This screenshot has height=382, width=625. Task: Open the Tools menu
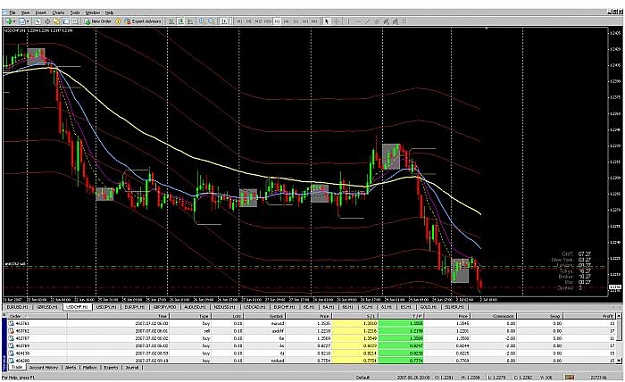click(x=75, y=13)
